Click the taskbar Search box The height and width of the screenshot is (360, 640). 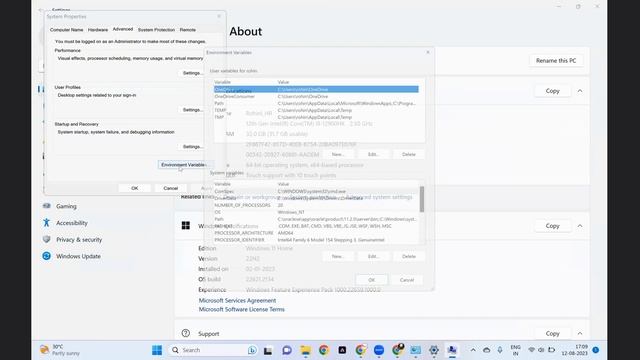[x=213, y=350]
